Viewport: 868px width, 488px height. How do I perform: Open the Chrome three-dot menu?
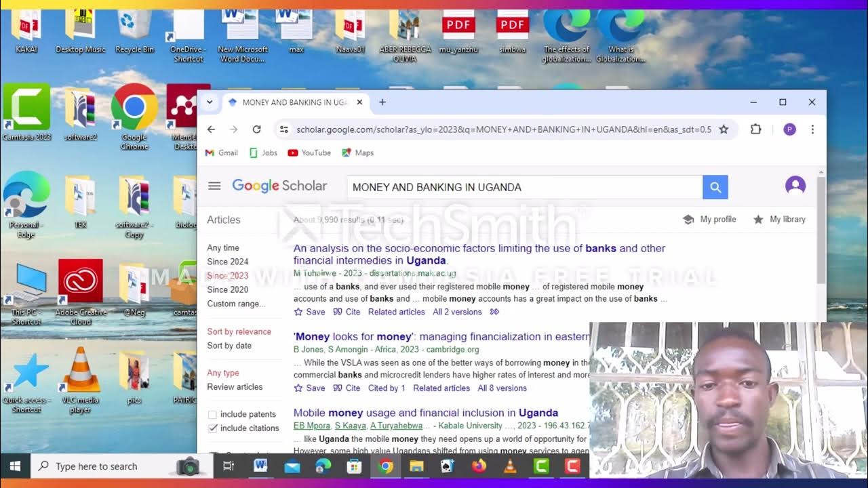812,129
